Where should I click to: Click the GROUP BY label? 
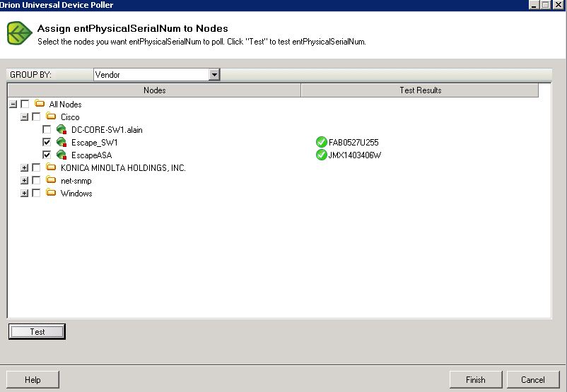(x=30, y=75)
